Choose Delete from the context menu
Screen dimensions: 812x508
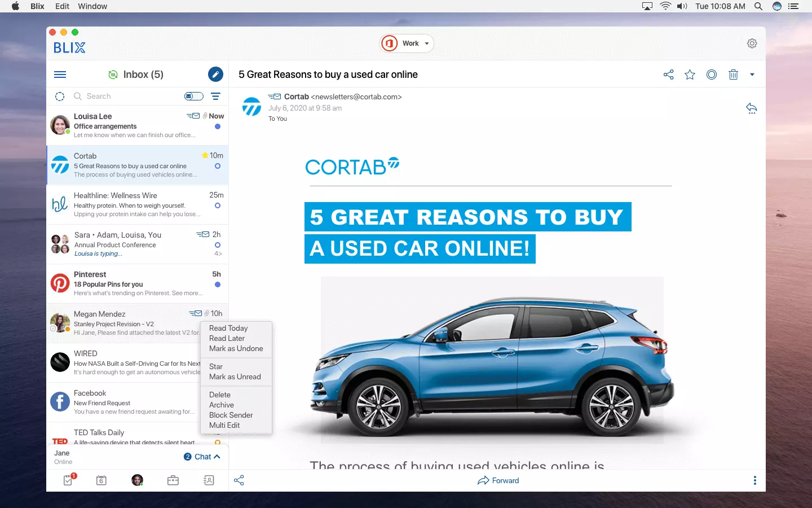(x=220, y=395)
